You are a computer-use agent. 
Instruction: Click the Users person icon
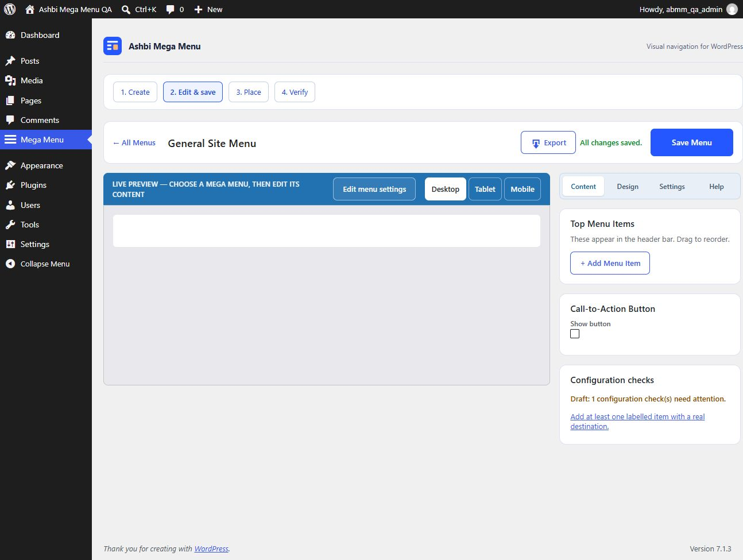[10, 205]
